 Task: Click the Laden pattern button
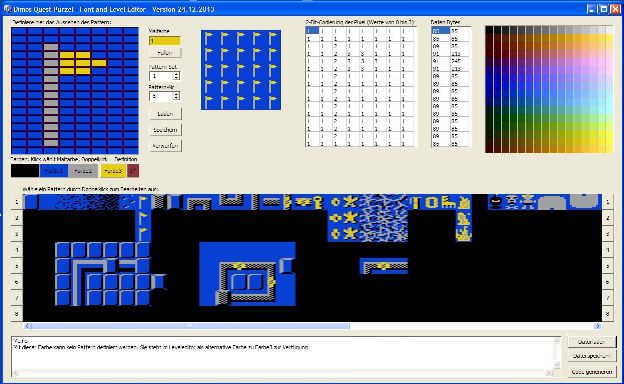coord(166,114)
